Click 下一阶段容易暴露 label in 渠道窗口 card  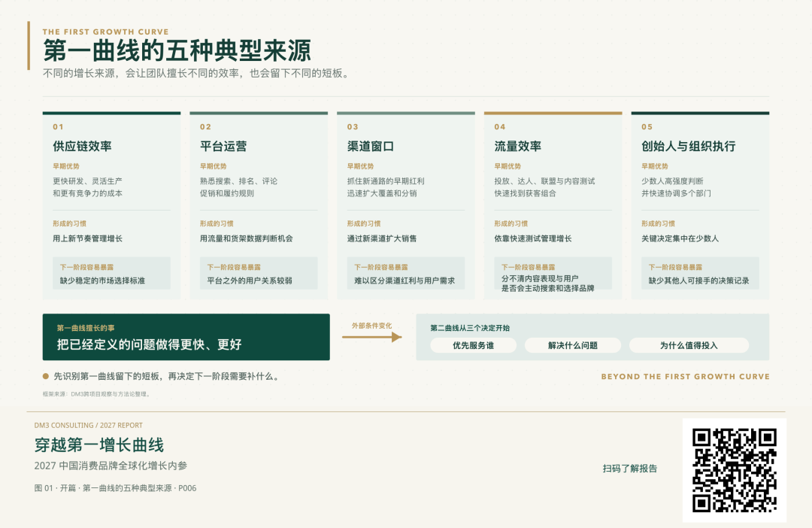(380, 267)
